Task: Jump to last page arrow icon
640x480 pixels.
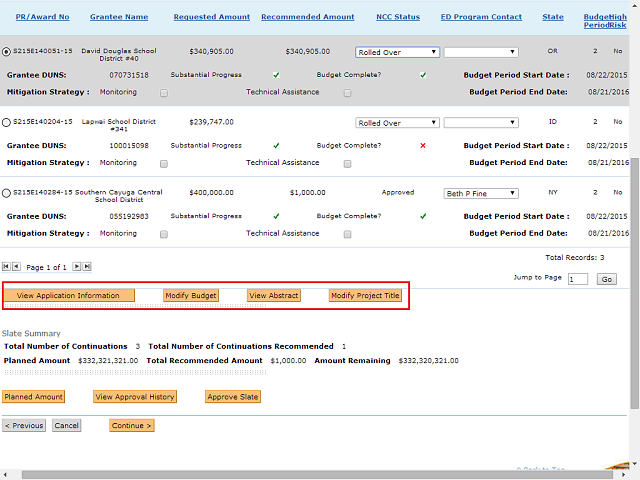Action: [87, 267]
